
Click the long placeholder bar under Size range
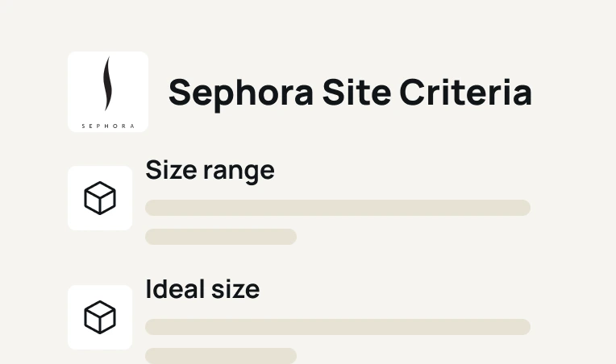(337, 208)
